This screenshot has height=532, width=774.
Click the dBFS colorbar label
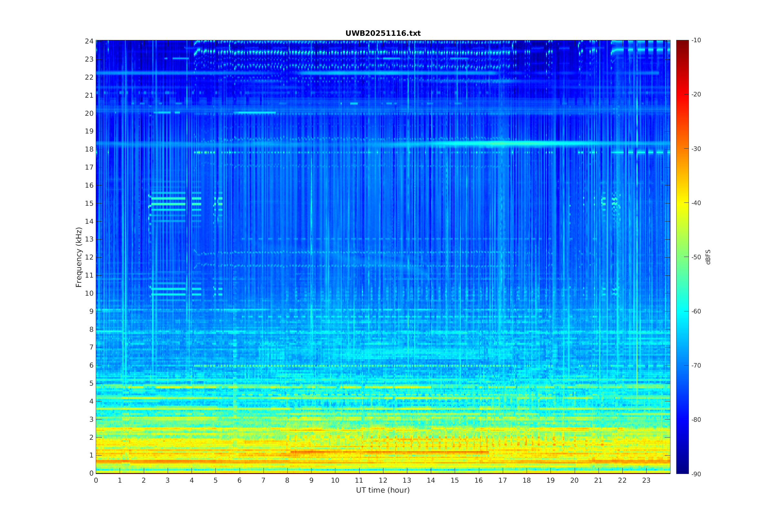pos(708,257)
